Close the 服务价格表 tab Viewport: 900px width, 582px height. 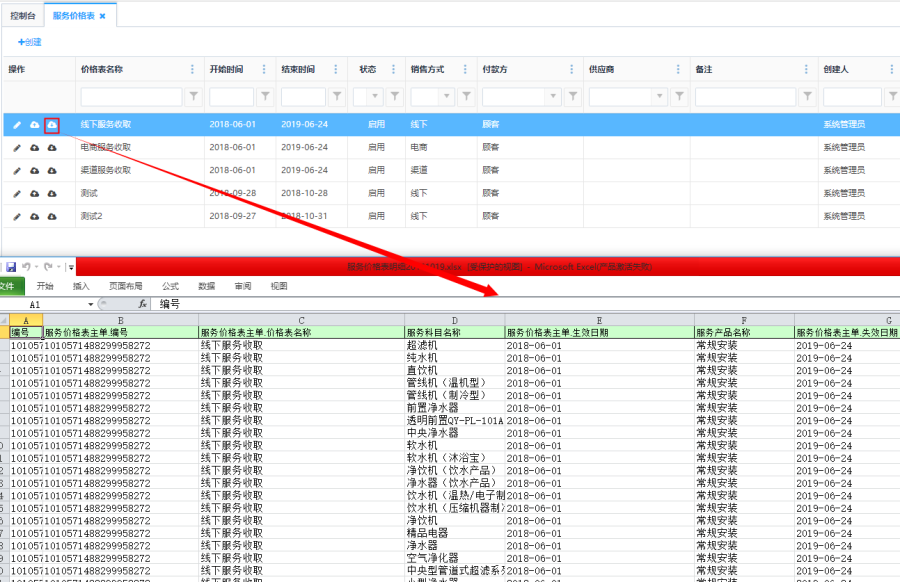(102, 16)
